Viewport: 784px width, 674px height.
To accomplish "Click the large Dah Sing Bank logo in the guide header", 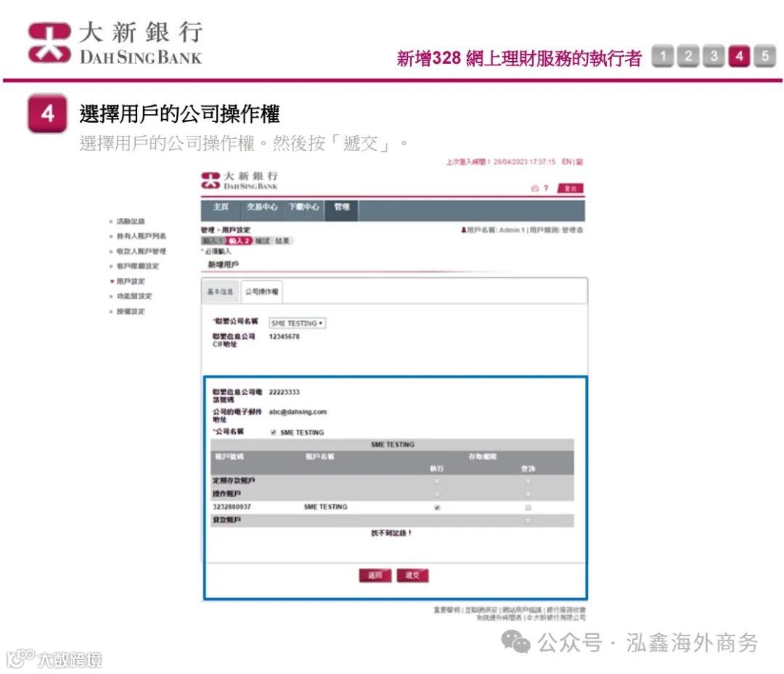I will click(x=115, y=43).
